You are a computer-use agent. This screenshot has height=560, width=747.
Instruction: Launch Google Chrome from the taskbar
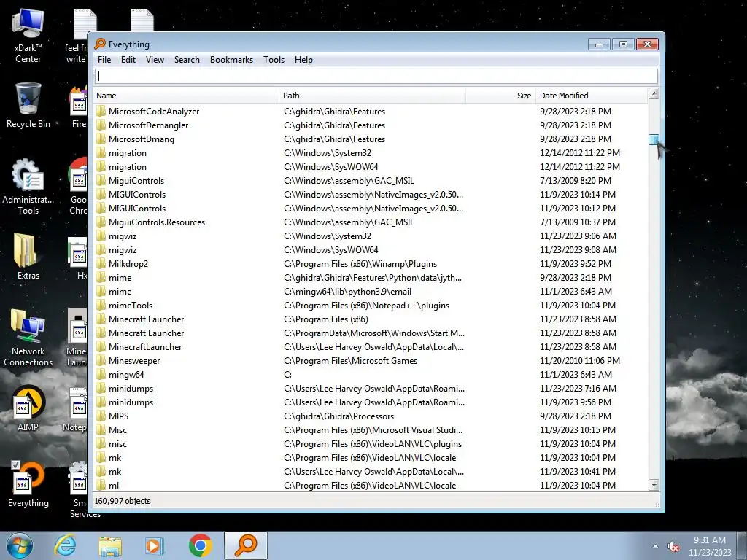pyautogui.click(x=200, y=545)
